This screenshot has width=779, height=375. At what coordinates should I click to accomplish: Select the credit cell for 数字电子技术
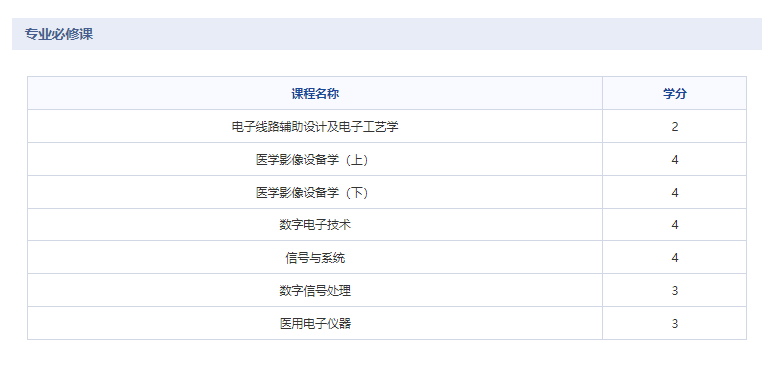tap(674, 225)
